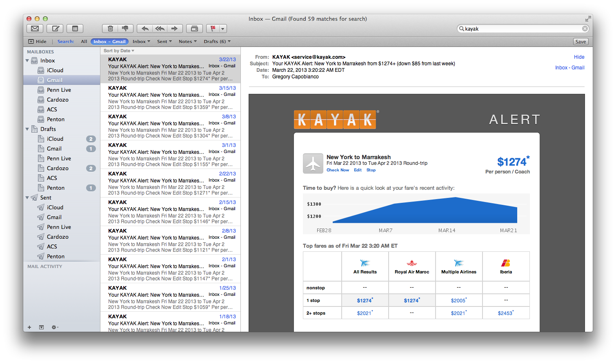This screenshot has width=616, height=364.
Task: Select Penn Live inbox mailbox
Action: tap(62, 90)
